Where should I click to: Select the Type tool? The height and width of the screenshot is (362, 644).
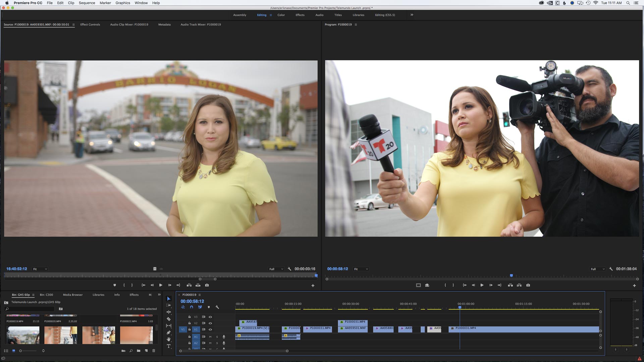pyautogui.click(x=169, y=346)
